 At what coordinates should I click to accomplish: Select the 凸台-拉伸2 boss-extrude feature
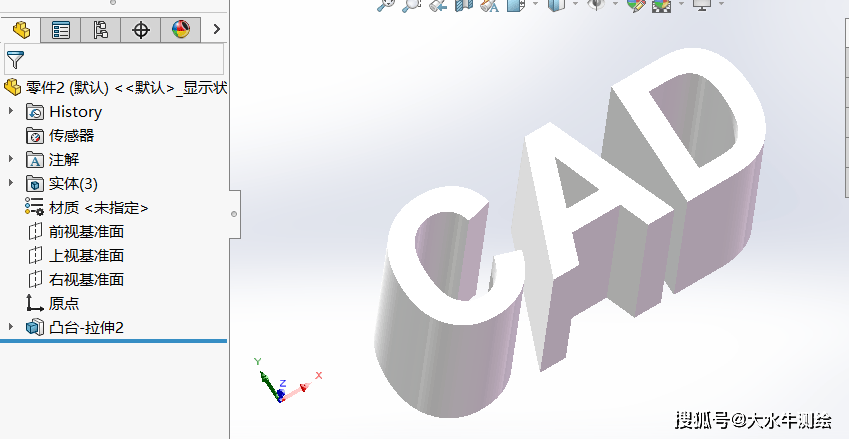(x=75, y=327)
